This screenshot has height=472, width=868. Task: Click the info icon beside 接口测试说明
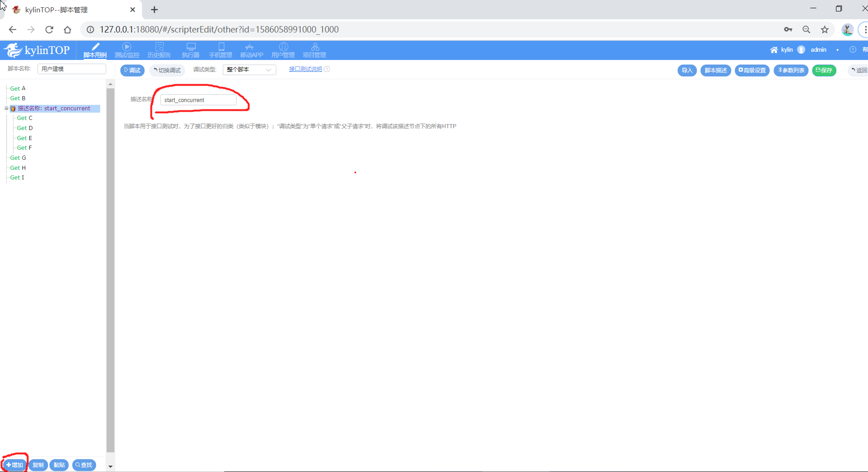coord(327,69)
